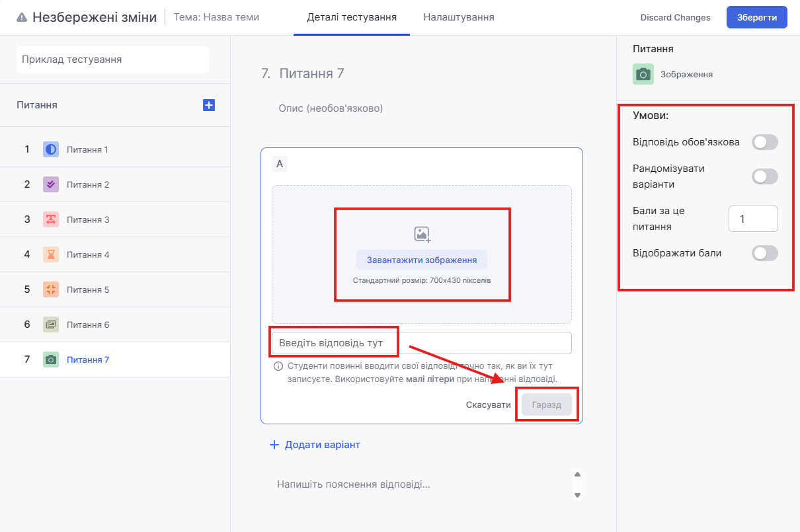Click Завантажити зображення upload button

422,260
